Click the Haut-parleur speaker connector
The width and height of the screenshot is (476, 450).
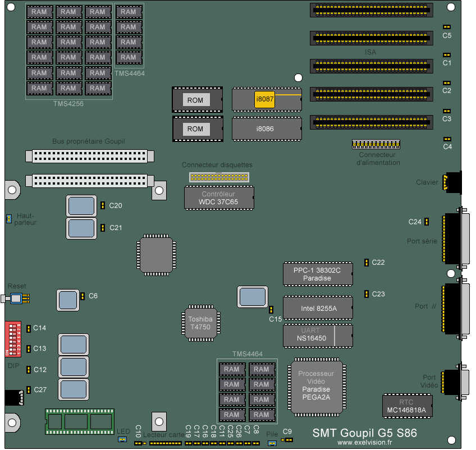tap(9, 218)
